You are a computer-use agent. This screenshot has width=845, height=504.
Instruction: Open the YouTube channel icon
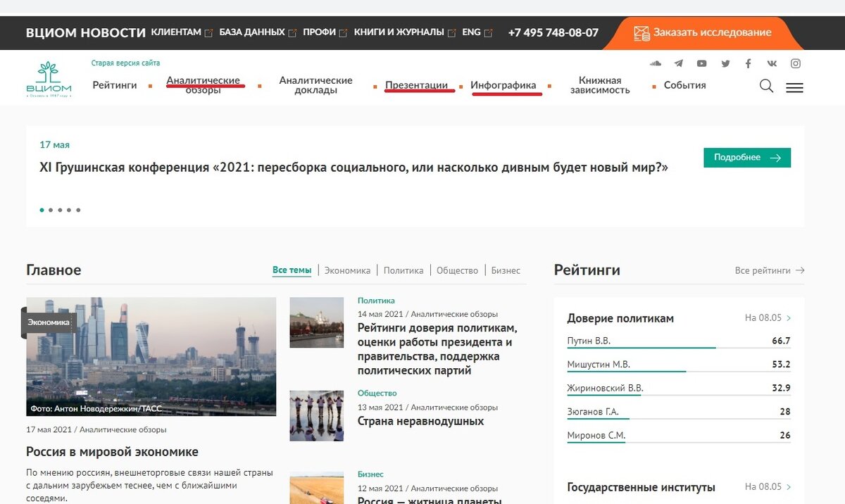pyautogui.click(x=702, y=63)
